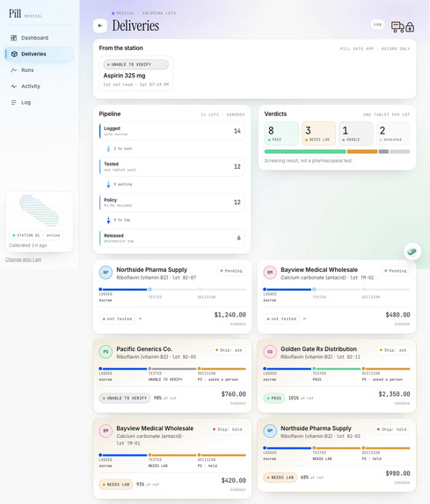The image size is (430, 504).
Task: Click the padlock icon in header
Action: pyautogui.click(x=410, y=27)
